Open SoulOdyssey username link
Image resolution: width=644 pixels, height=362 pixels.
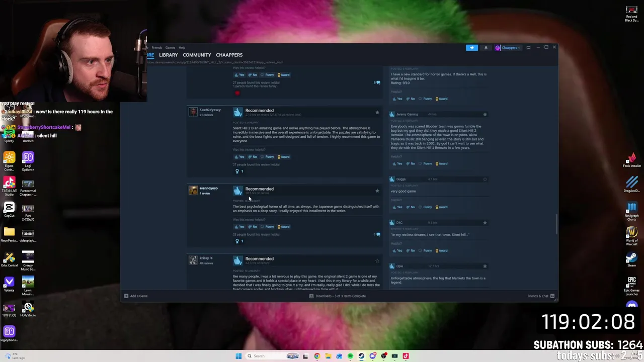pyautogui.click(x=210, y=110)
